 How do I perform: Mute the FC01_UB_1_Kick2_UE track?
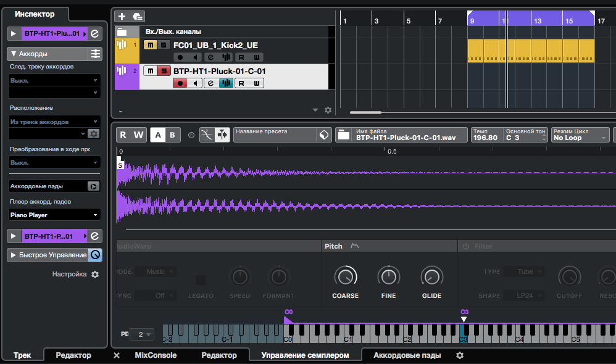(x=149, y=45)
